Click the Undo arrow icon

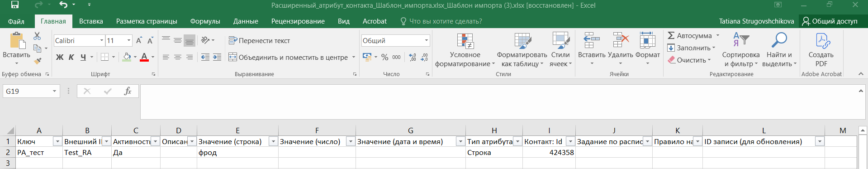coord(63,5)
